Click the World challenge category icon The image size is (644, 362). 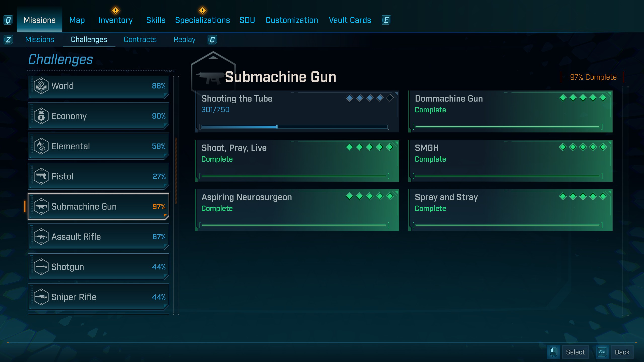41,86
